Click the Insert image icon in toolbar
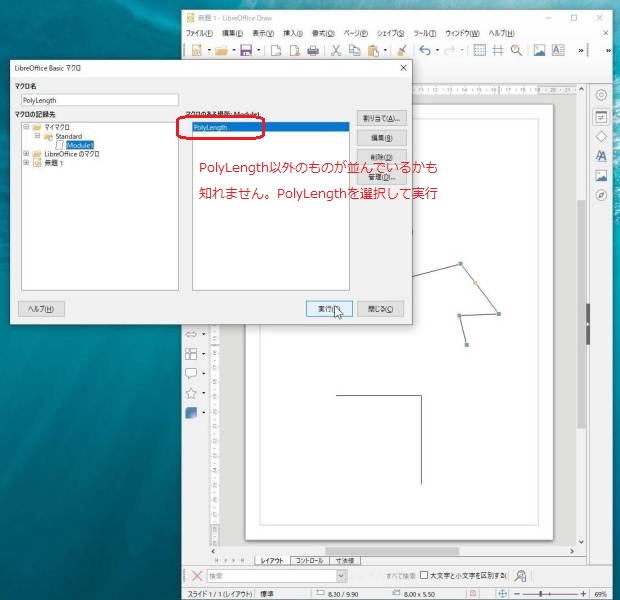 click(539, 50)
